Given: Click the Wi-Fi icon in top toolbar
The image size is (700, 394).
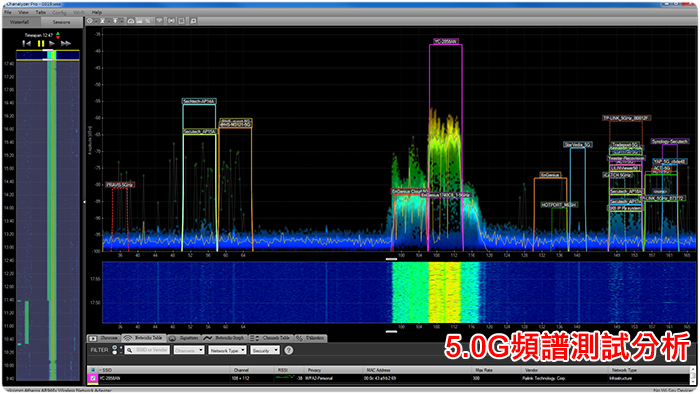Looking at the screenshot, I should coord(159,21).
